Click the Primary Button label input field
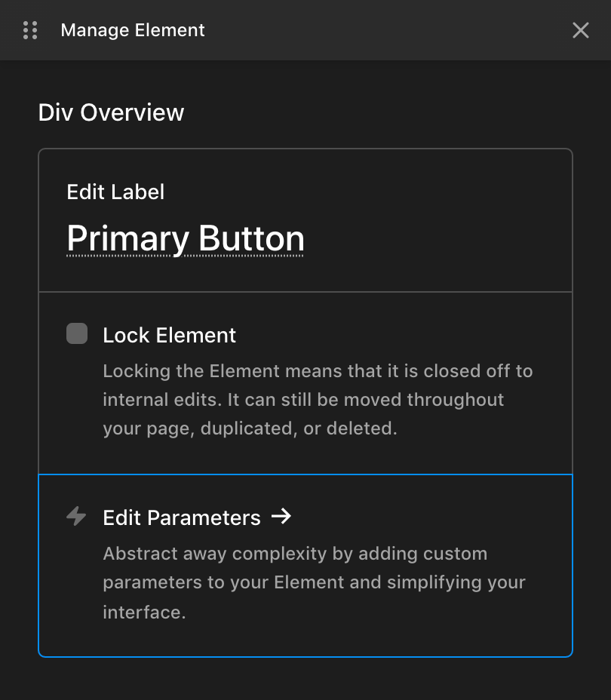The image size is (611, 700). pyautogui.click(x=186, y=238)
